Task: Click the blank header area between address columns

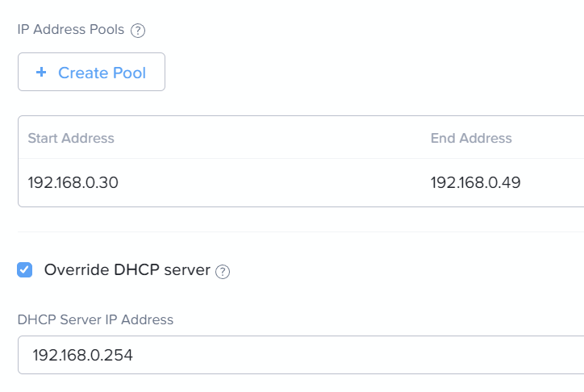Action: pyautogui.click(x=272, y=138)
